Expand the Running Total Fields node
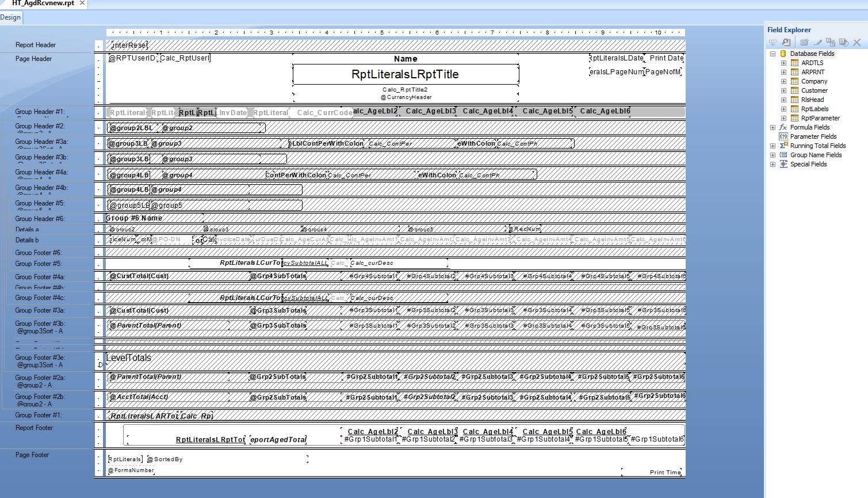 [773, 146]
